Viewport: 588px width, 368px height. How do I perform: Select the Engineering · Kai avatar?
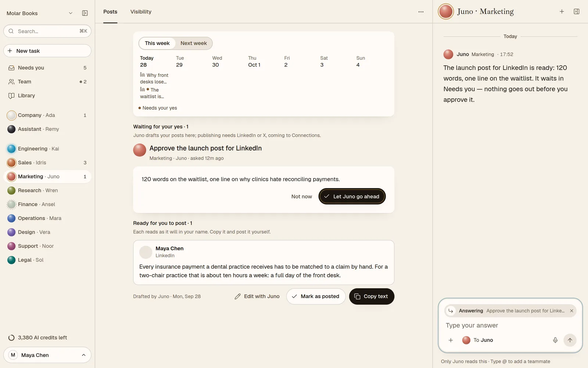click(x=11, y=149)
